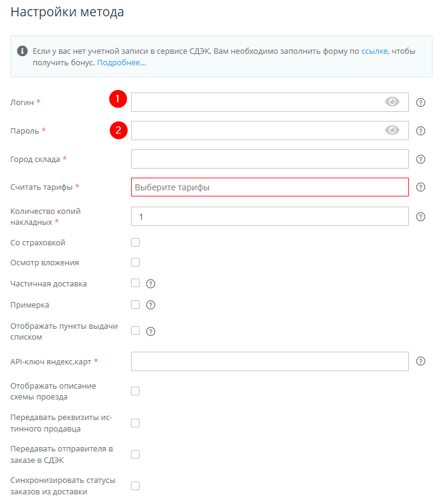Click help icon for API-ключ яндекс.карт
The width and height of the screenshot is (447, 504).
[x=421, y=361]
